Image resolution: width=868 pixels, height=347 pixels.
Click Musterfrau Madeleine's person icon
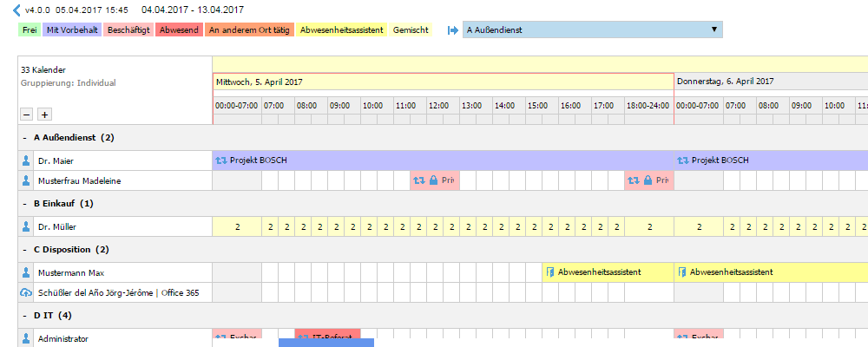(25, 180)
